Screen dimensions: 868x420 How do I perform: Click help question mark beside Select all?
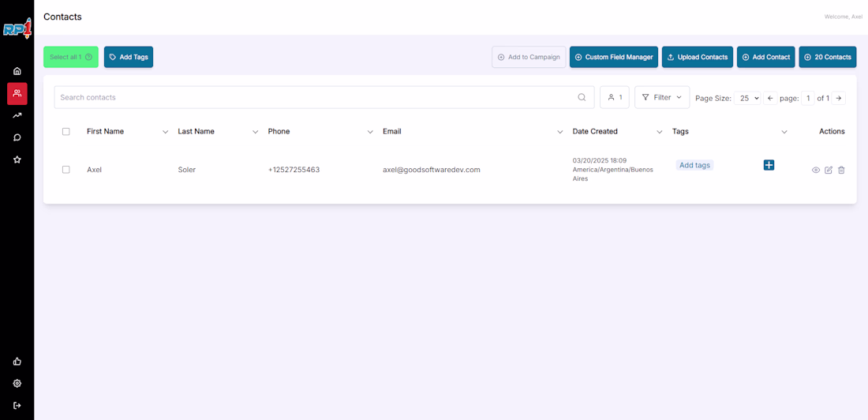tap(88, 57)
